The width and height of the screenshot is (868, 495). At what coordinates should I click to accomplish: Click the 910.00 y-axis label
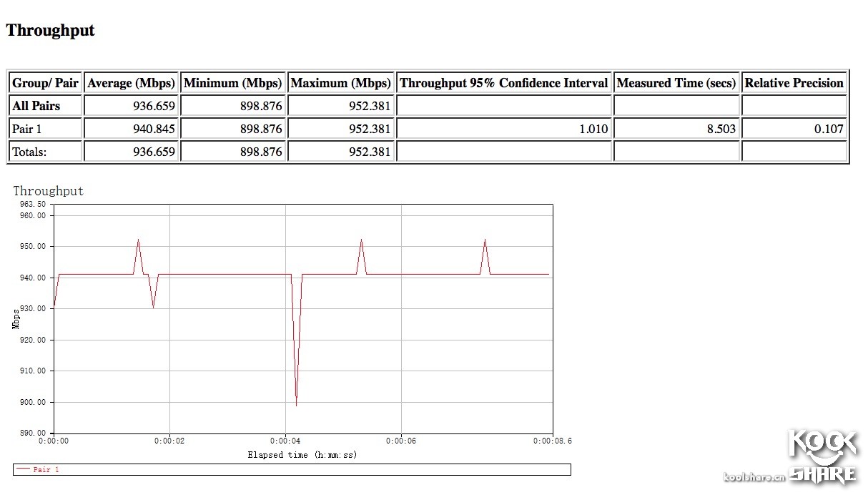[33, 371]
